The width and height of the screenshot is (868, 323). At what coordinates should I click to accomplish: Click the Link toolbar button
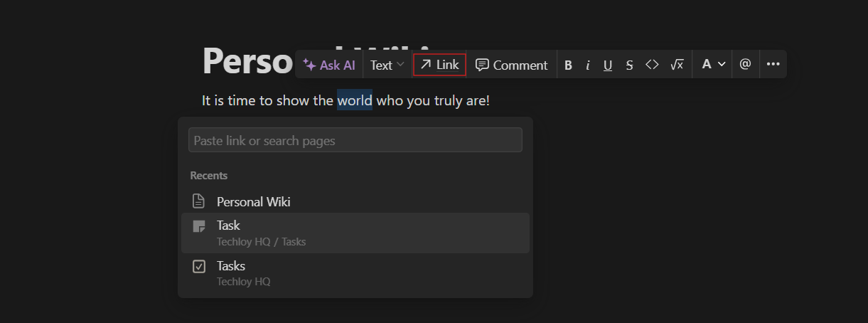(439, 65)
